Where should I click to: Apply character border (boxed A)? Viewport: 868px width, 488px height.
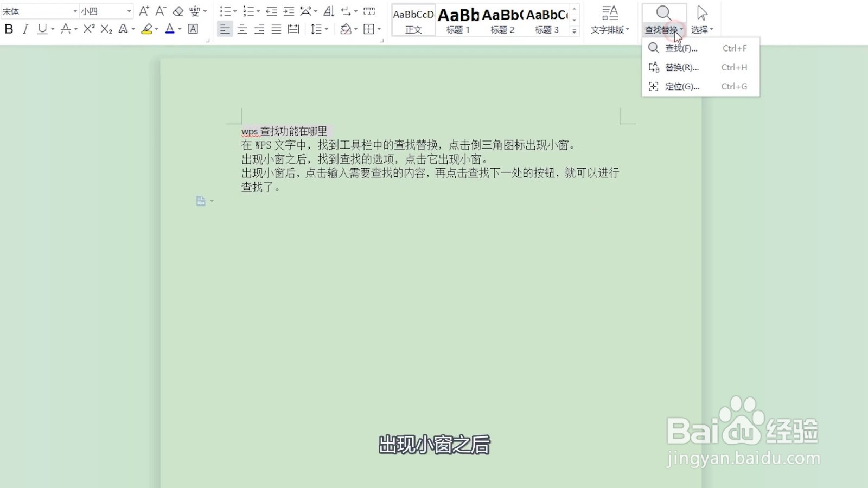pos(193,29)
